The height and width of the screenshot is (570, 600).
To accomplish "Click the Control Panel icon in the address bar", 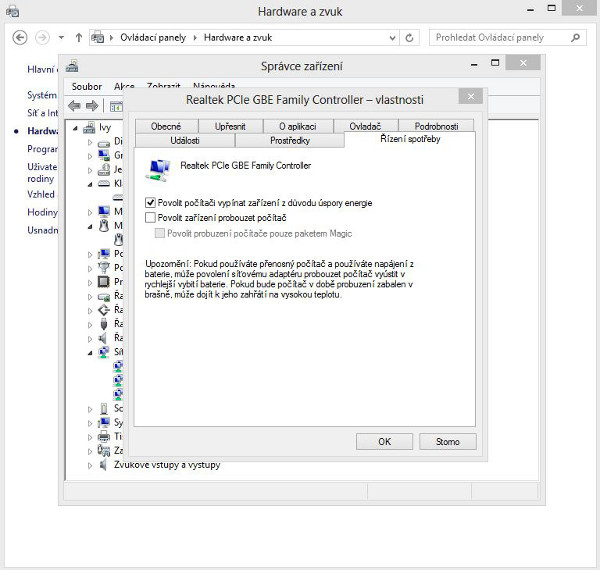I will pos(98,37).
